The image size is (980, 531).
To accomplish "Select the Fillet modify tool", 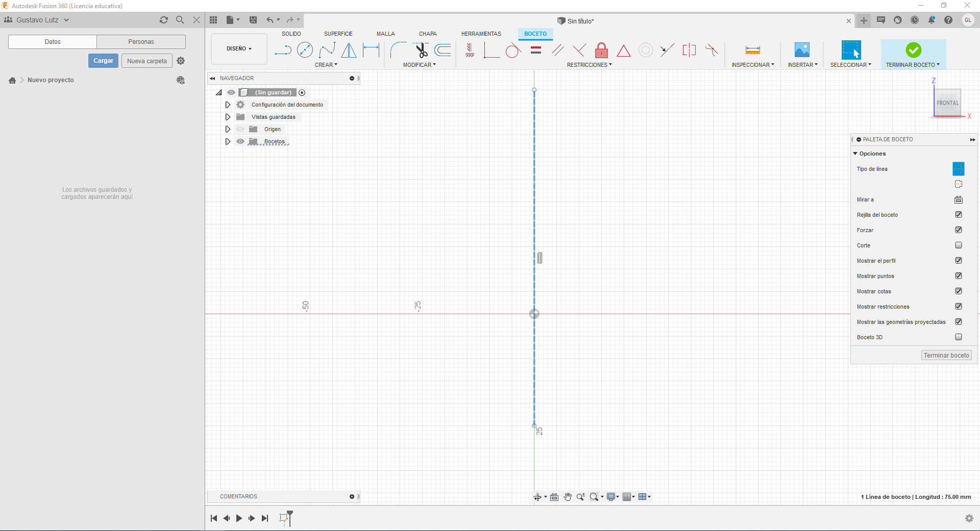I will (x=398, y=50).
